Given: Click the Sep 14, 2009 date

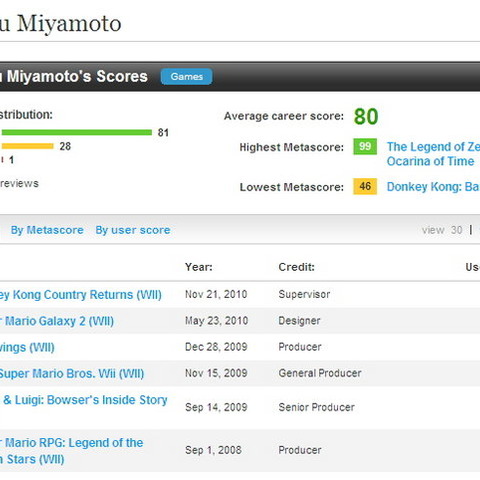Looking at the screenshot, I should click(x=216, y=407).
